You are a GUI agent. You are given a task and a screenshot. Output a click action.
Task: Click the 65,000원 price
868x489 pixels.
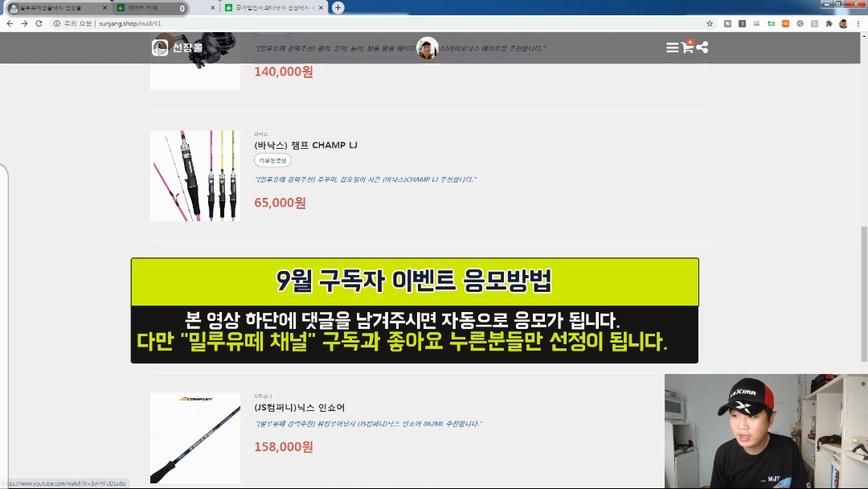coord(280,203)
